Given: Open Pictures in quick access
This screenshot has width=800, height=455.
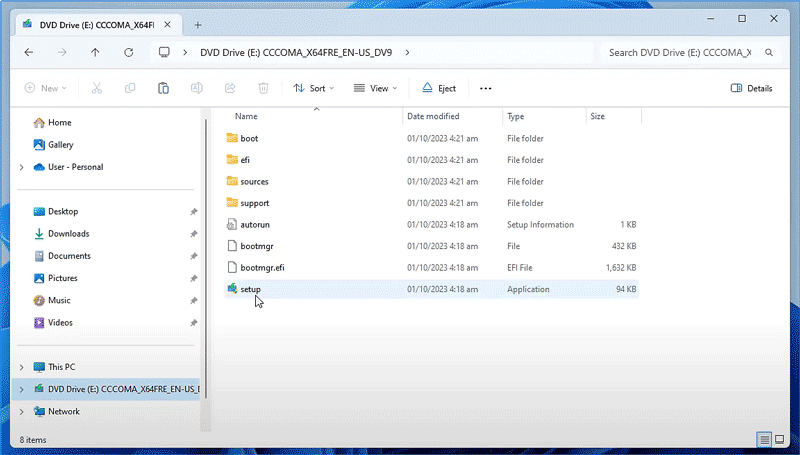Looking at the screenshot, I should 56,278.
